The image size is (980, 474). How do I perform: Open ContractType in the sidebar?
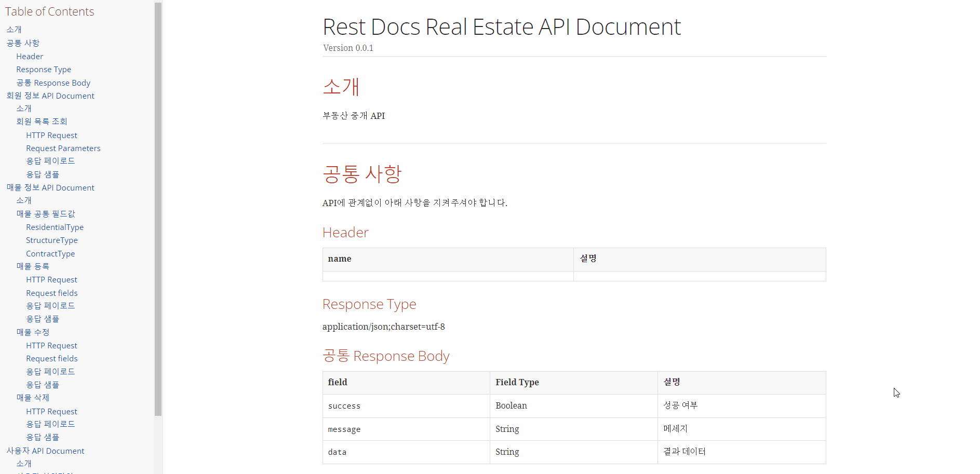(50, 253)
